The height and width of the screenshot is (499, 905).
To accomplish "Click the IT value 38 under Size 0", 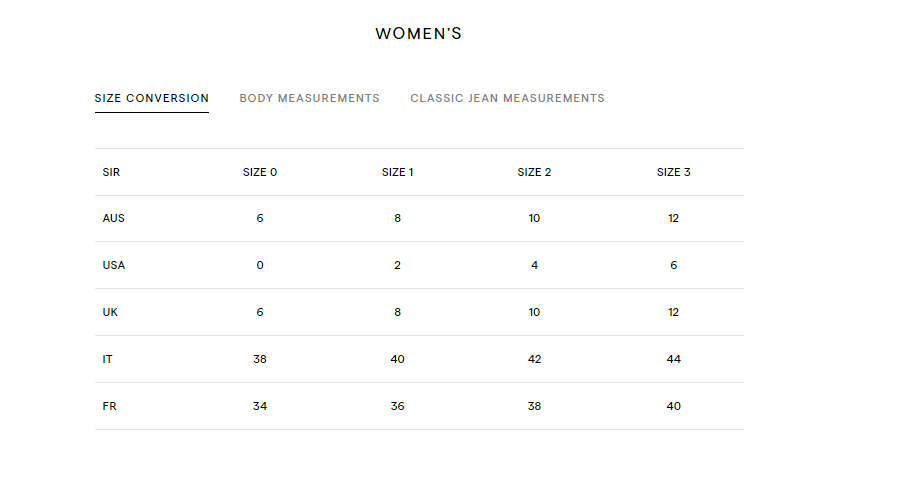I will click(x=260, y=359).
